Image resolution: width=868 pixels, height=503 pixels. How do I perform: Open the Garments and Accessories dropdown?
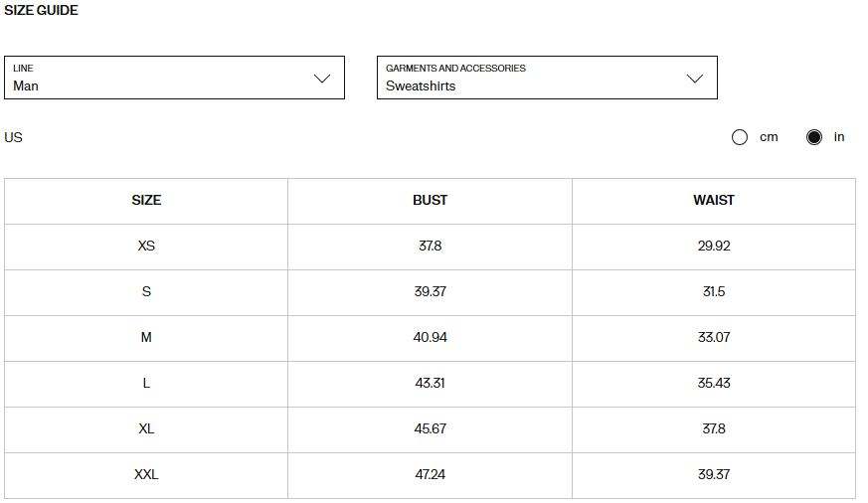click(546, 78)
